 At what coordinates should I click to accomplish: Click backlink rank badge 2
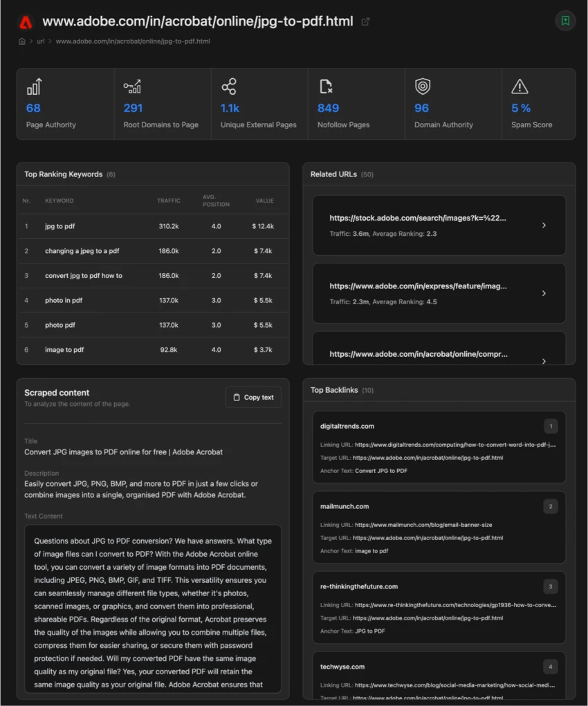click(551, 506)
